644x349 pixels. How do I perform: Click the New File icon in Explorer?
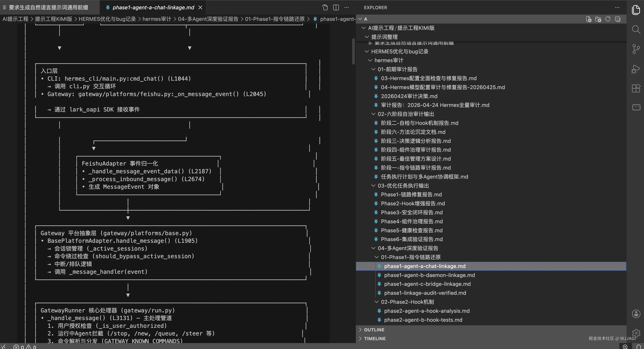[x=588, y=19]
